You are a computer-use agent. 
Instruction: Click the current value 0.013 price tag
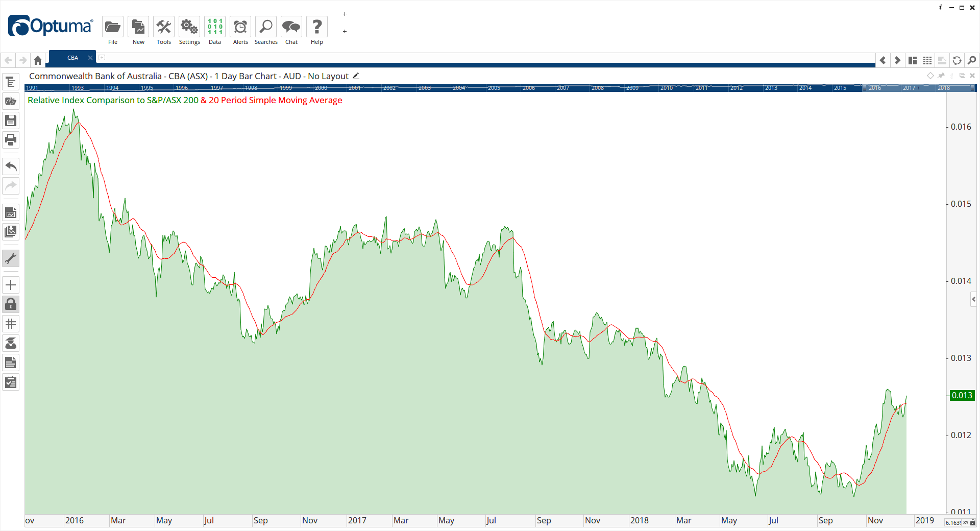962,395
